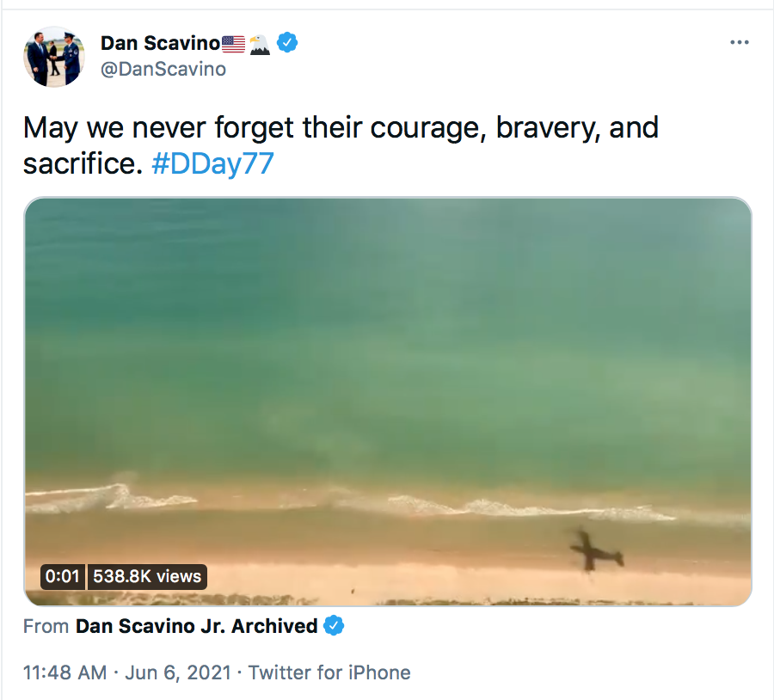Click the eagle emoji beside the name
Viewport: 774px width, 700px height.
pyautogui.click(x=260, y=45)
